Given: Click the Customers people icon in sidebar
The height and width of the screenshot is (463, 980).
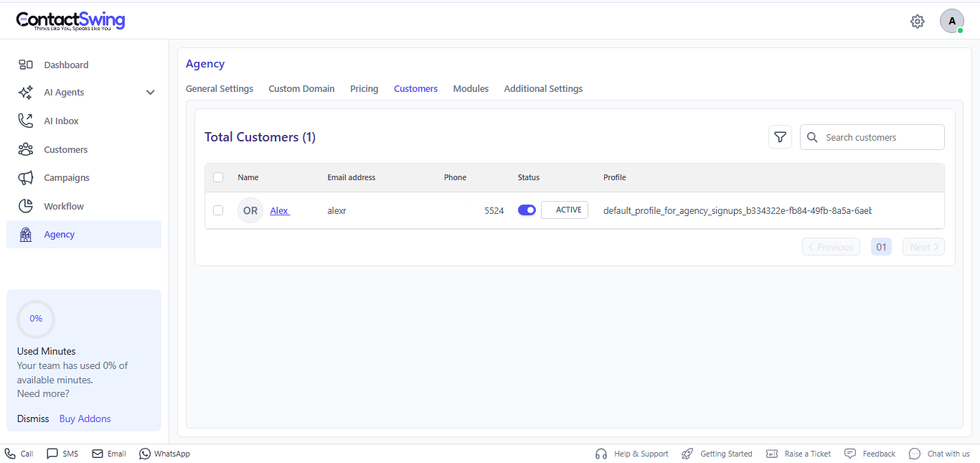Looking at the screenshot, I should [26, 149].
